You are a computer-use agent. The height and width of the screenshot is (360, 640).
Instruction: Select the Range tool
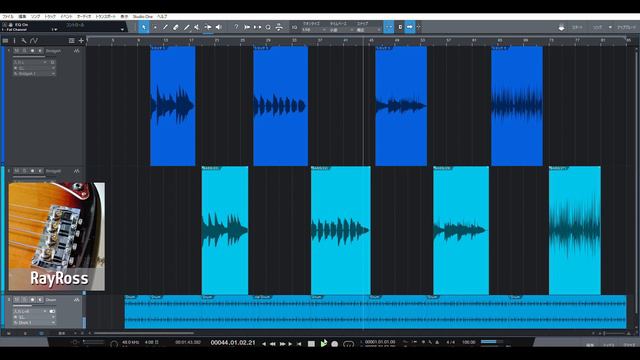[155, 27]
